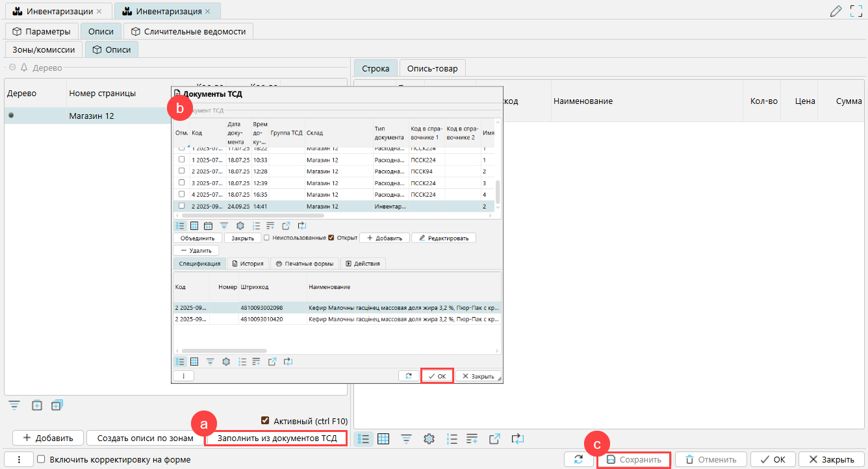This screenshot has width=868, height=469.
Task: Click three-dots menu in the bottom left corner
Action: [x=19, y=460]
